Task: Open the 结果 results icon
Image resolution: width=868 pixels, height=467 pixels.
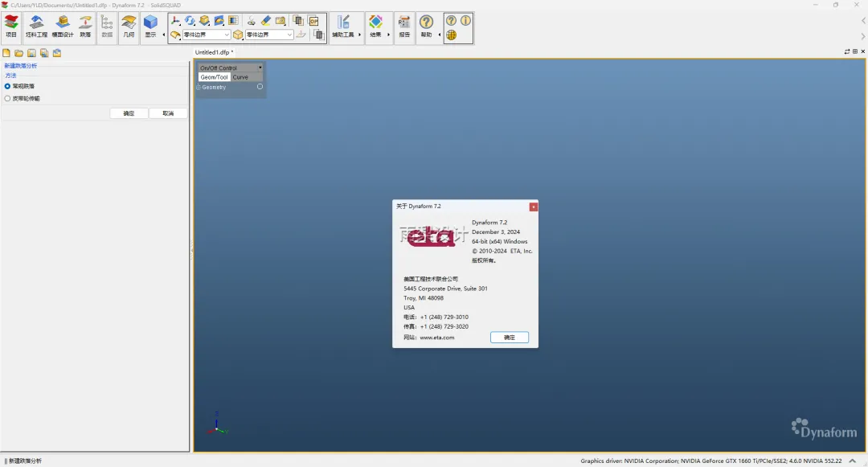Action: pyautogui.click(x=375, y=27)
